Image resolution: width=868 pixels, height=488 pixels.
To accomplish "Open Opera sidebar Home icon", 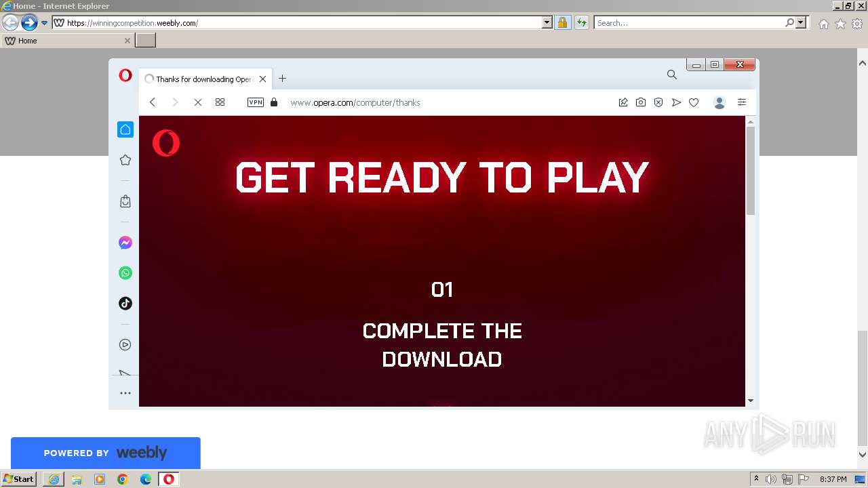I will click(125, 129).
